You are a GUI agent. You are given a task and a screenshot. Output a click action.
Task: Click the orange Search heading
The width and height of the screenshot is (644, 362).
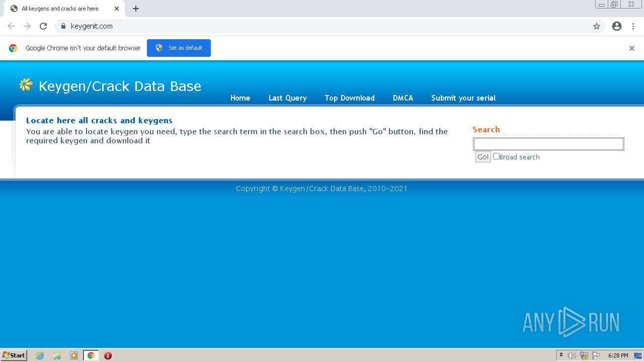486,129
